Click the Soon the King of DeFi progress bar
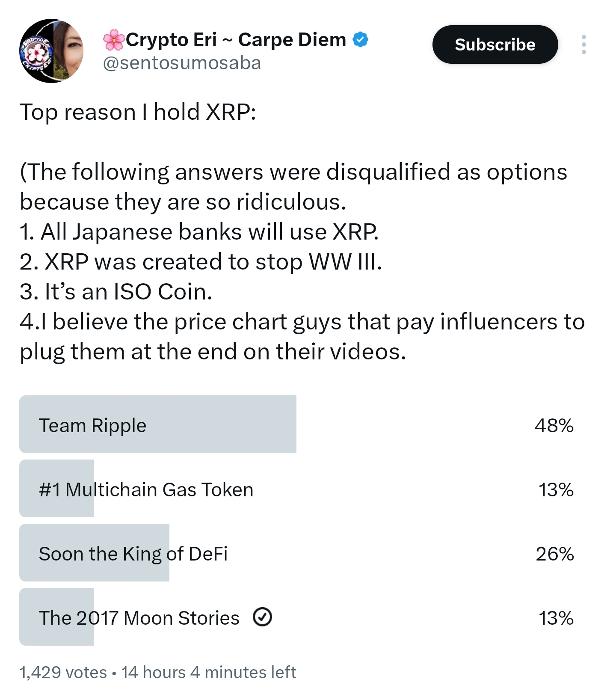Screen dimensions: 616x700 (94, 553)
